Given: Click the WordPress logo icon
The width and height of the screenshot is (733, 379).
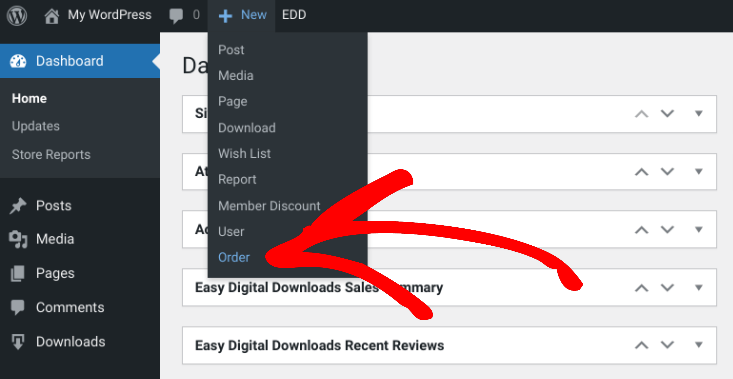Looking at the screenshot, I should click(x=17, y=15).
